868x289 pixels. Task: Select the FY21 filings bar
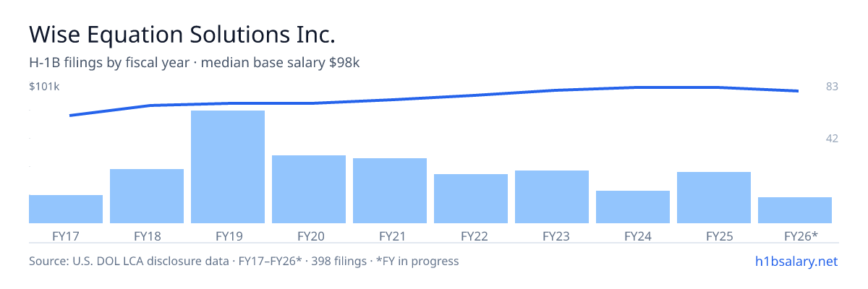pos(390,191)
